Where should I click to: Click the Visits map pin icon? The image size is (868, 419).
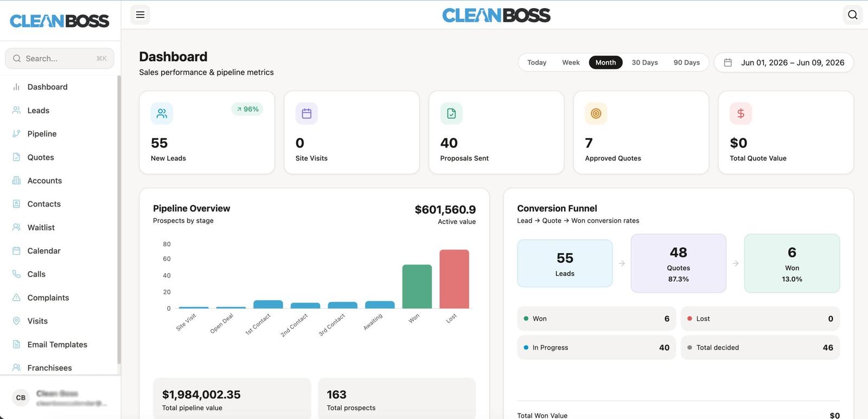[x=16, y=321]
